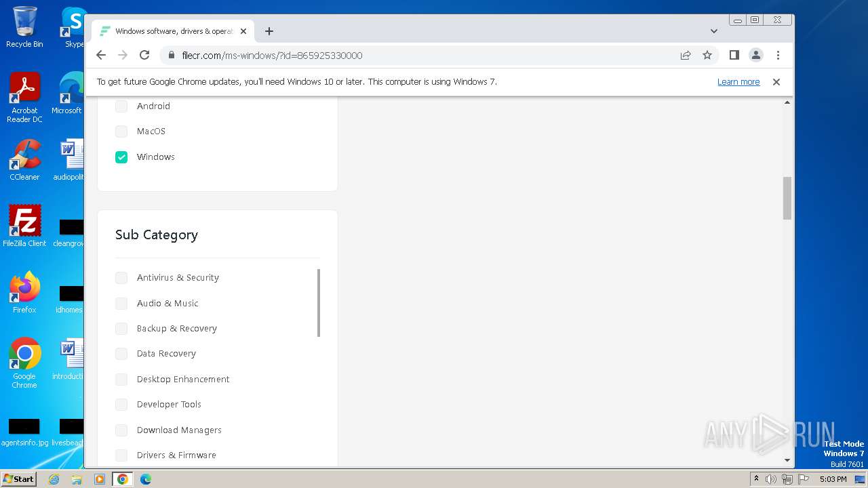Open CCleaner desktop shortcut
Viewport: 868px width, 488px height.
[24, 161]
